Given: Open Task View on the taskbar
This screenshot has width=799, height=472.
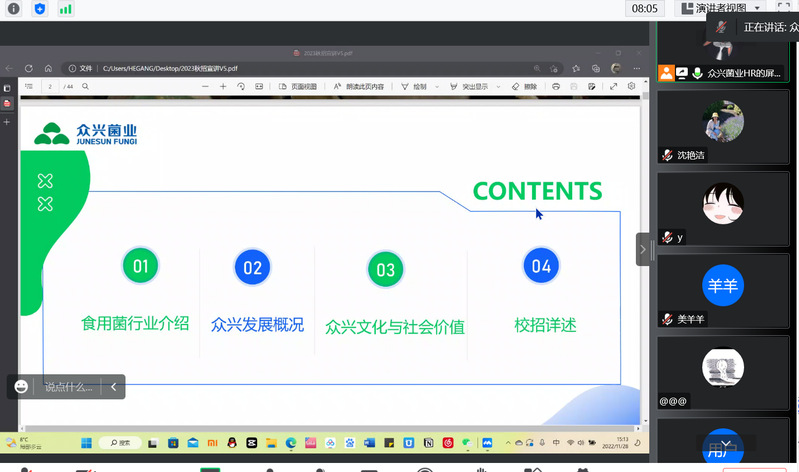Looking at the screenshot, I should tap(152, 443).
